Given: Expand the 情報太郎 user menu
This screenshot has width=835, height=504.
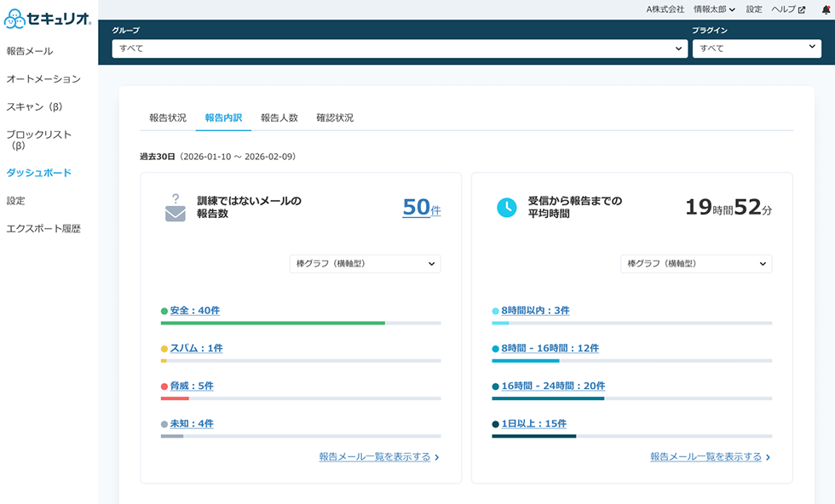Looking at the screenshot, I should pos(714,9).
